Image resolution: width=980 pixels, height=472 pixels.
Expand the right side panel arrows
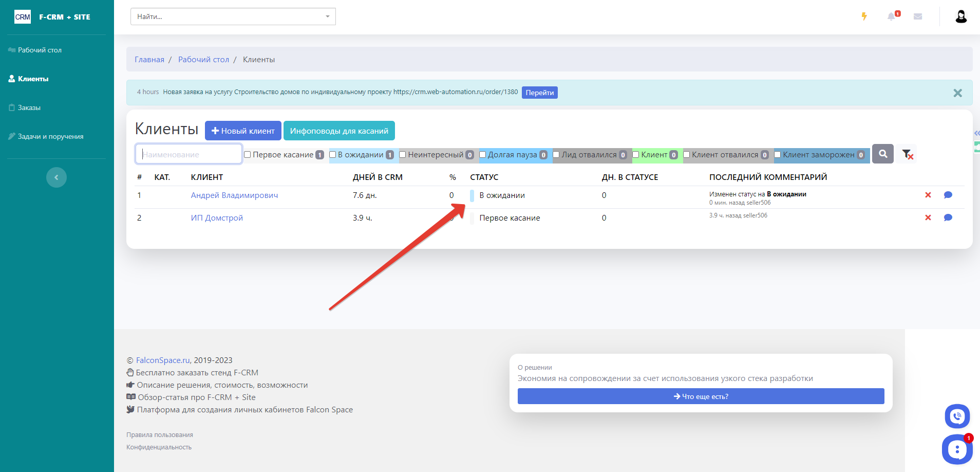[x=976, y=133]
